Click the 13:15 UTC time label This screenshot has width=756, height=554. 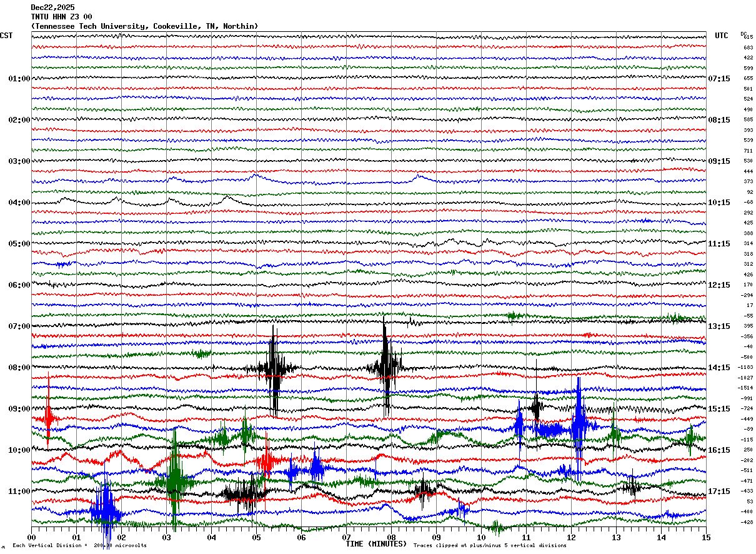719,326
